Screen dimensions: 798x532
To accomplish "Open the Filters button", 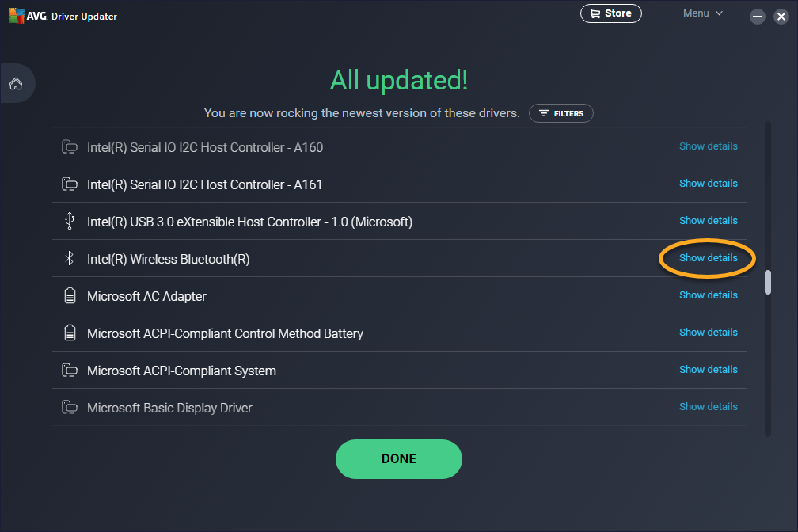I will [560, 114].
